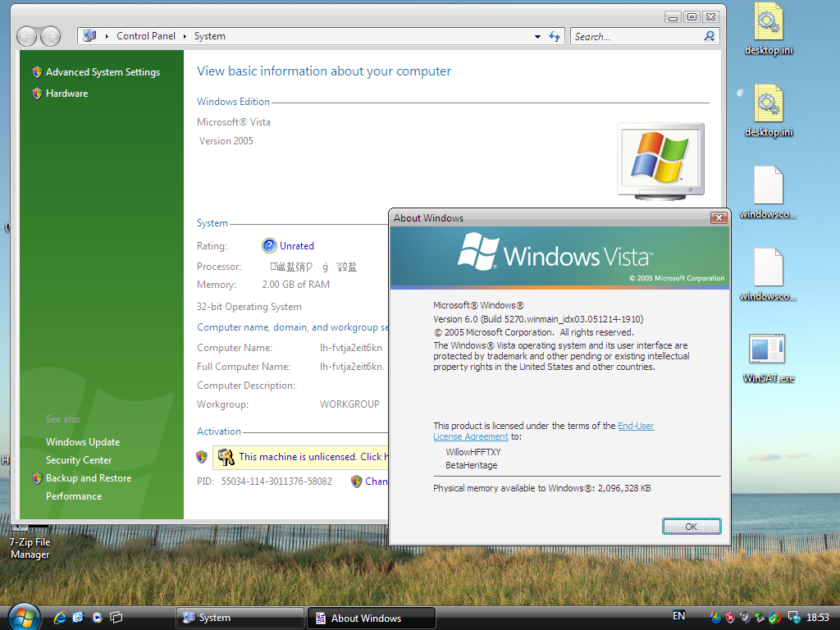Open the red security shield tray icon

729,618
